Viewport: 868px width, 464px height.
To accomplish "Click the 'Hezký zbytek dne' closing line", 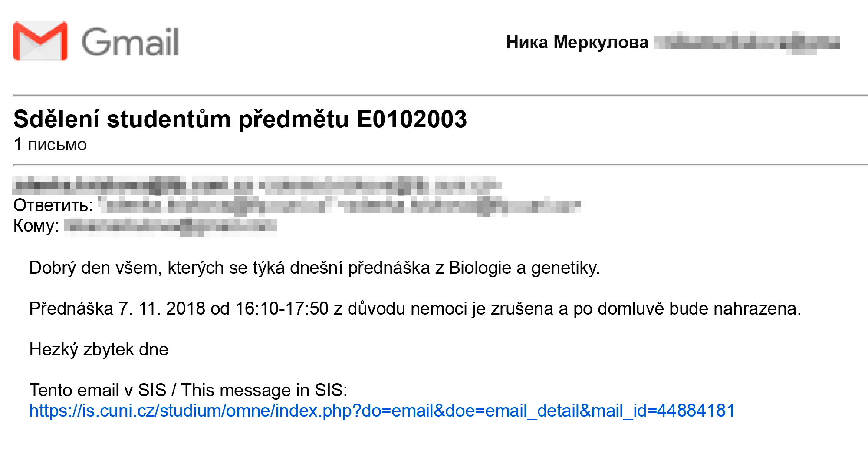I will 99,349.
